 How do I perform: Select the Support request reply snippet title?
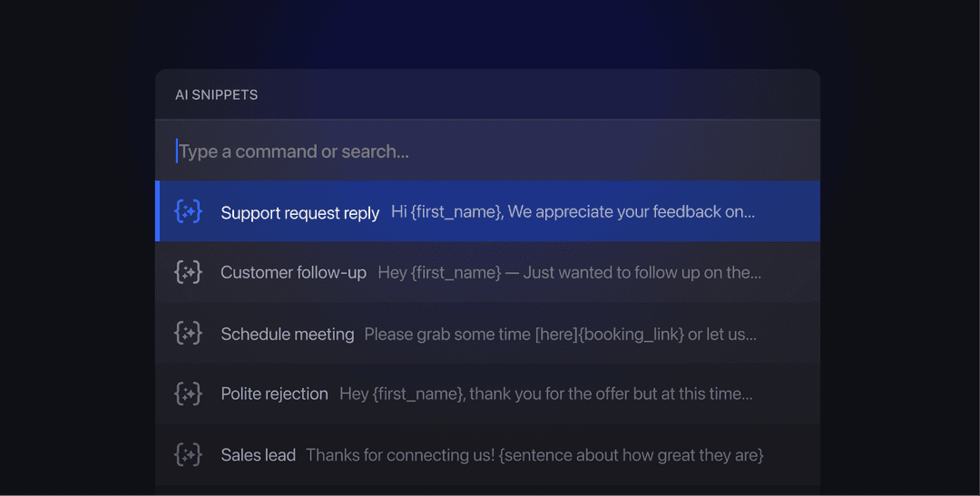299,213
